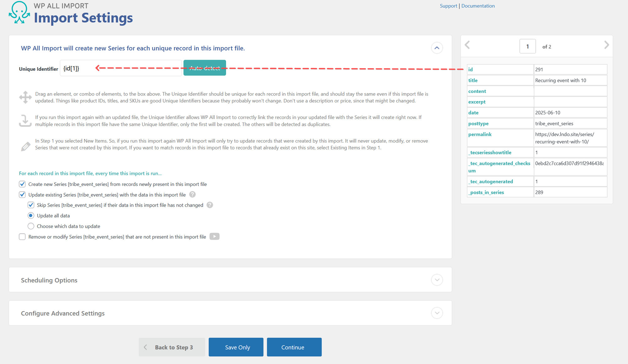Select Choose which data to update radio
628x364 pixels.
(x=31, y=226)
